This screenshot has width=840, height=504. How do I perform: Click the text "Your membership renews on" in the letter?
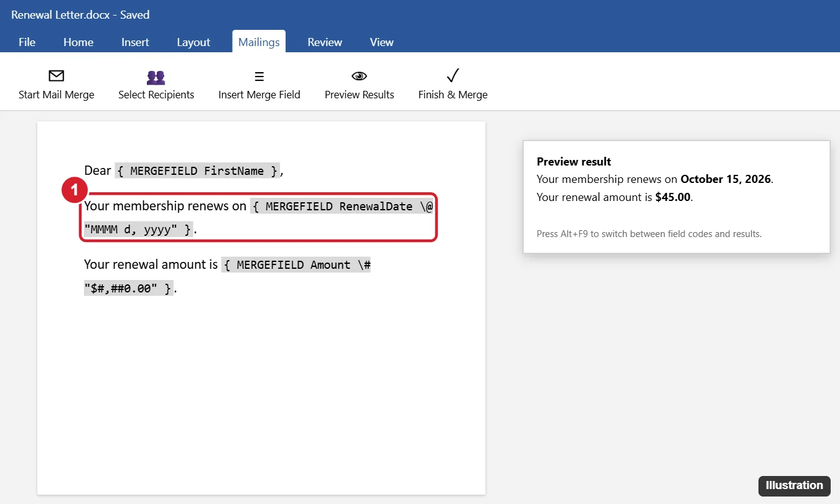pos(166,206)
